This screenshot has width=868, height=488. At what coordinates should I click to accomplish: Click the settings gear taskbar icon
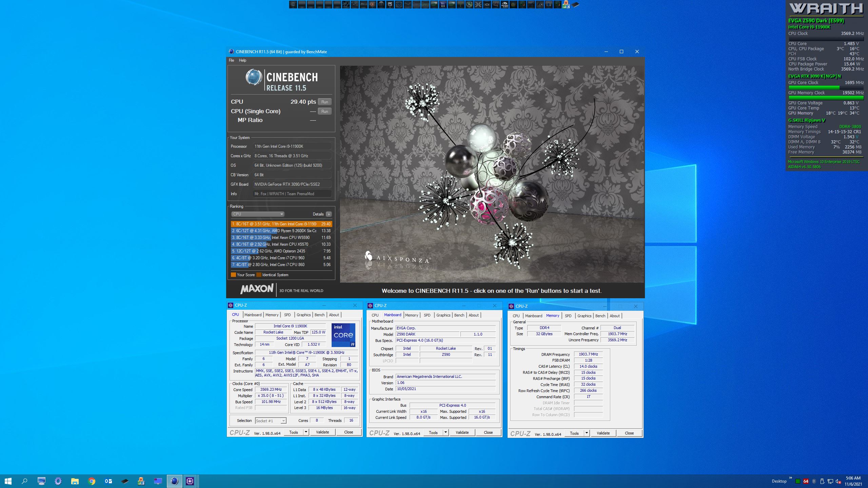click(x=58, y=481)
